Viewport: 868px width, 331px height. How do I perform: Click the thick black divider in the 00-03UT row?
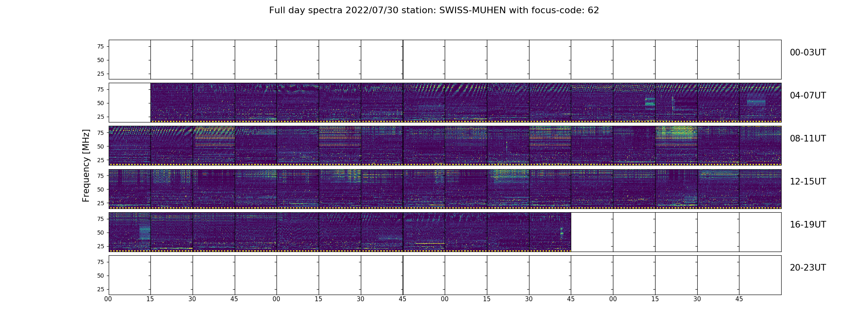pos(403,60)
